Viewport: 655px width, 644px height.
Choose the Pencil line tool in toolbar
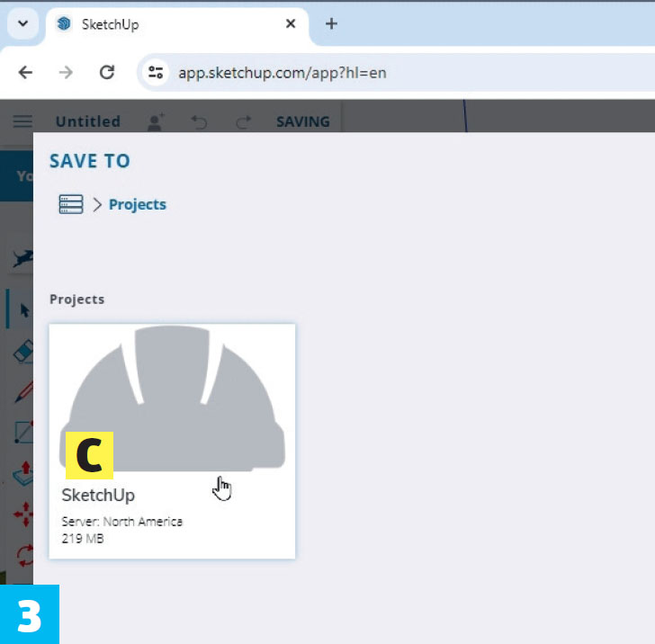click(x=24, y=392)
